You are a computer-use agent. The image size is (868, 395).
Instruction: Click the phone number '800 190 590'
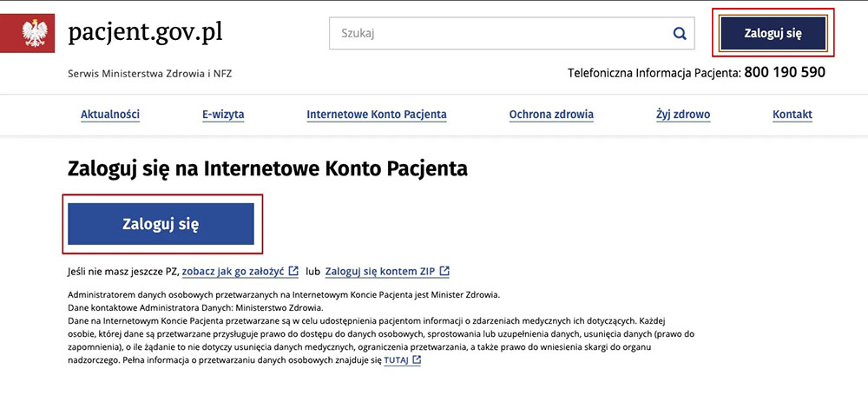coord(785,72)
